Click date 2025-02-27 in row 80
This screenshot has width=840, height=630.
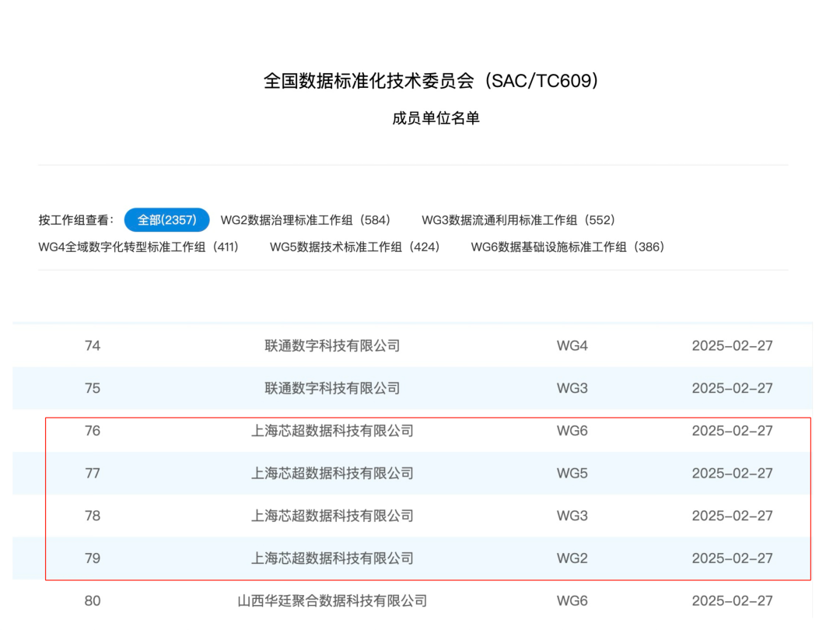(733, 600)
